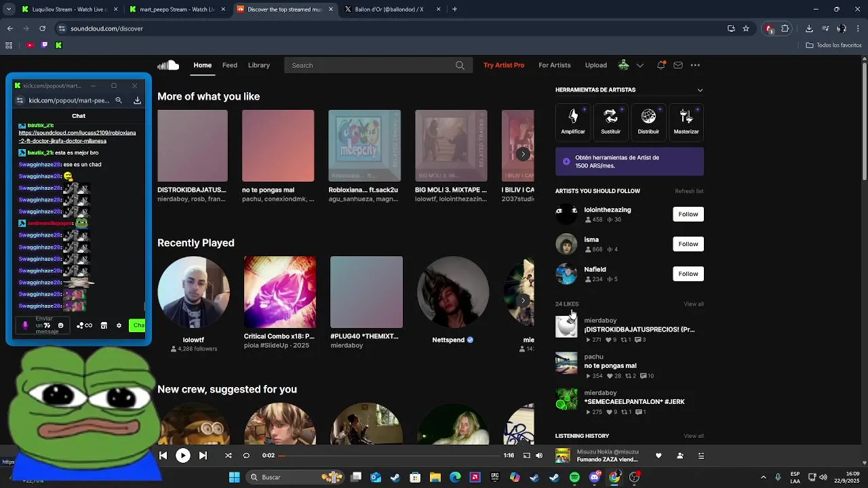Skip to next track in player
Image resolution: width=868 pixels, height=488 pixels.
tap(203, 455)
